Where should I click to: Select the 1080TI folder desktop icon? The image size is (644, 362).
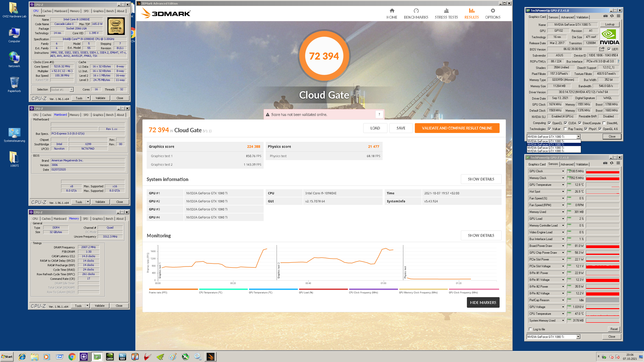point(14,159)
